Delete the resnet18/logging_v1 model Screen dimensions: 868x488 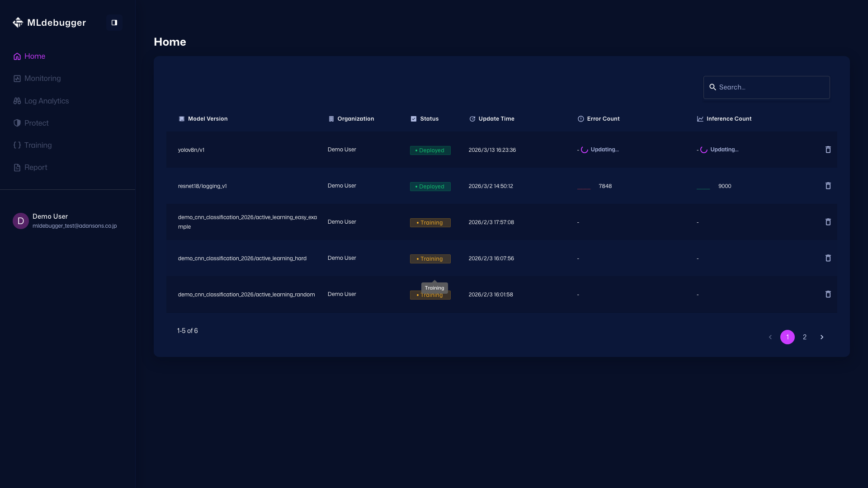(828, 186)
